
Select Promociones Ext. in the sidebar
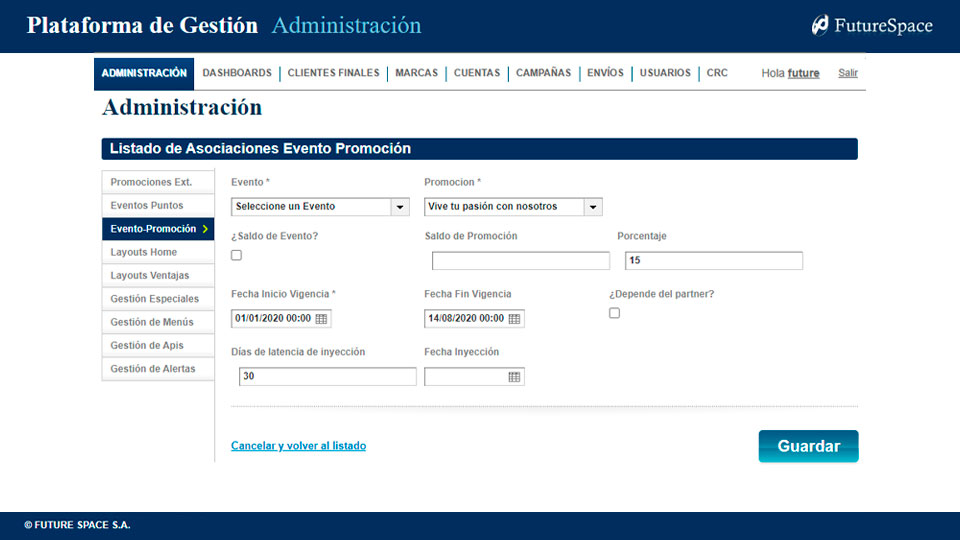click(x=158, y=182)
